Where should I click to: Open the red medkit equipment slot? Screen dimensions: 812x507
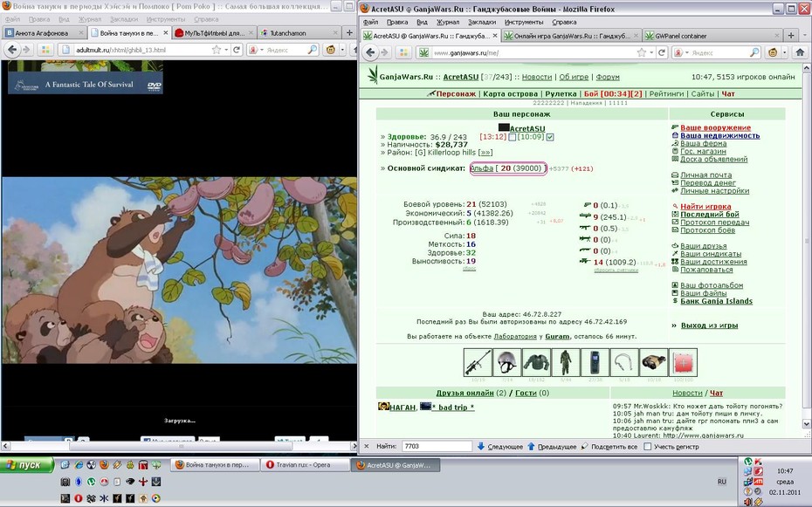(683, 362)
